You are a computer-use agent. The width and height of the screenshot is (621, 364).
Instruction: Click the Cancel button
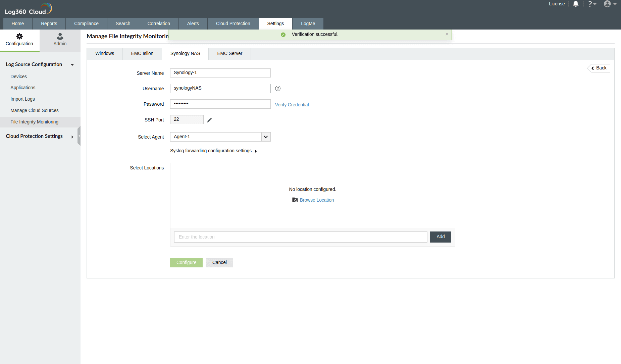tap(219, 263)
